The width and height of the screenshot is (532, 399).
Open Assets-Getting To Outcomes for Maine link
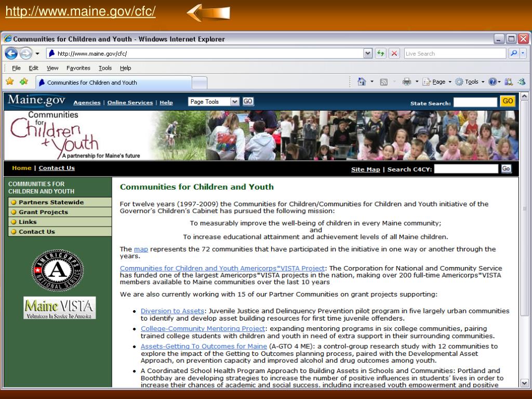click(204, 347)
